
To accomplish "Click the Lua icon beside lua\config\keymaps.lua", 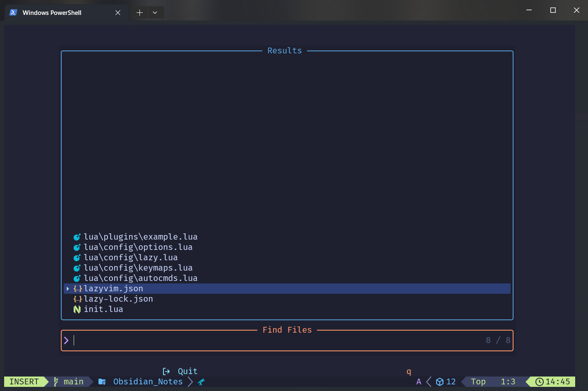I will click(77, 268).
